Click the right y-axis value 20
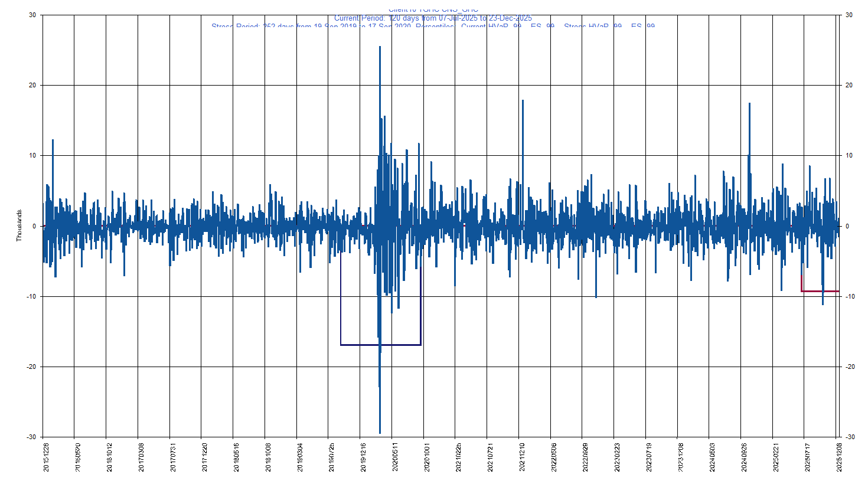 point(849,85)
